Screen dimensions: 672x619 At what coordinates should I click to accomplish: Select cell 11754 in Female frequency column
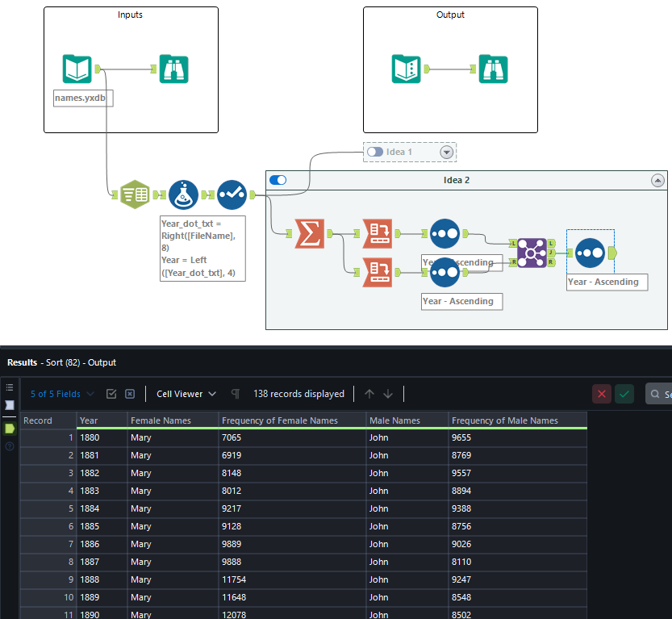coord(293,579)
